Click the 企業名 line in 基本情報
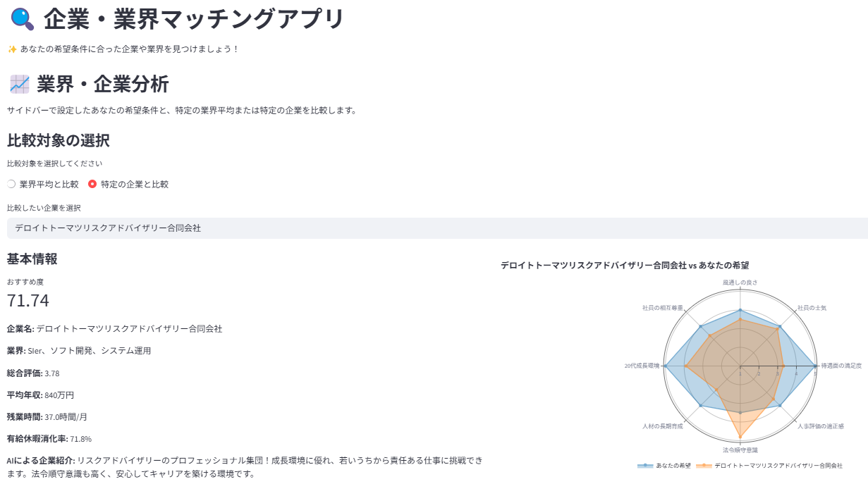Screen dimensions: 868x484 [114, 328]
